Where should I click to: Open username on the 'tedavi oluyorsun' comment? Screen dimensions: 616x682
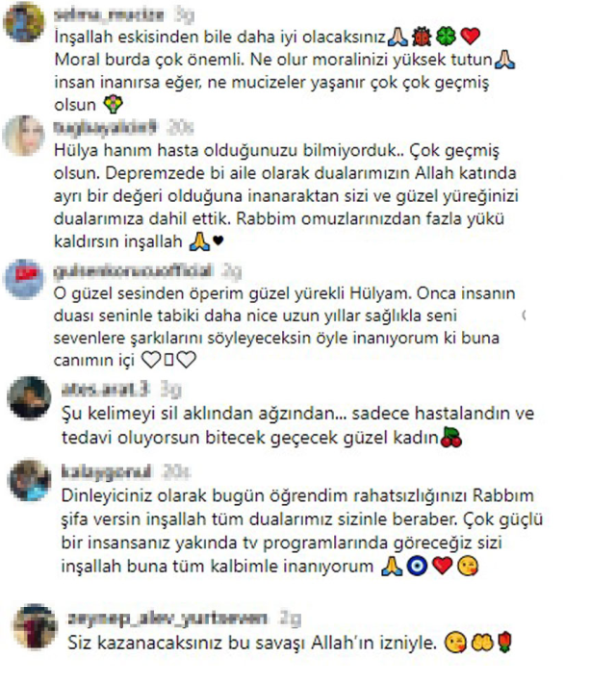[106, 389]
